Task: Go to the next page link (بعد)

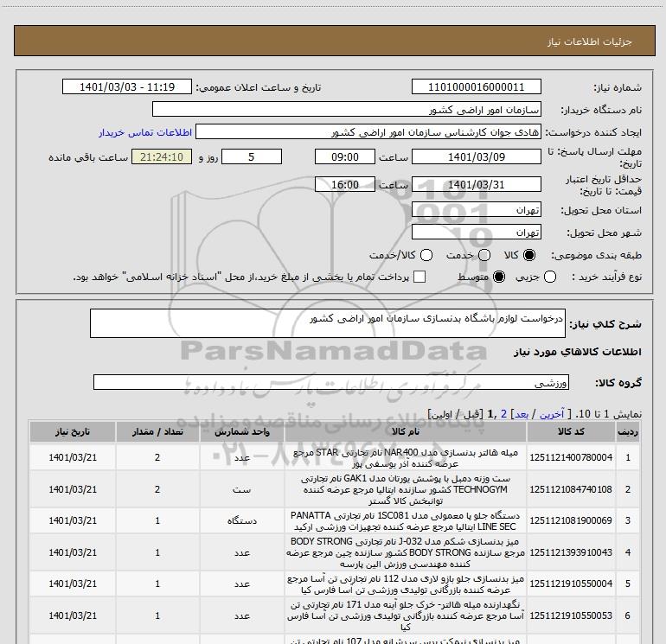Action: pos(522,414)
